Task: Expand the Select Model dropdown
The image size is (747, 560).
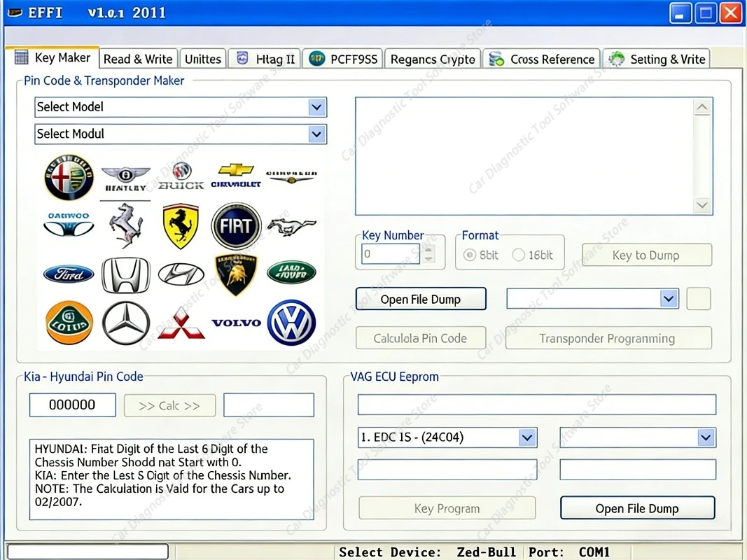Action: click(317, 107)
